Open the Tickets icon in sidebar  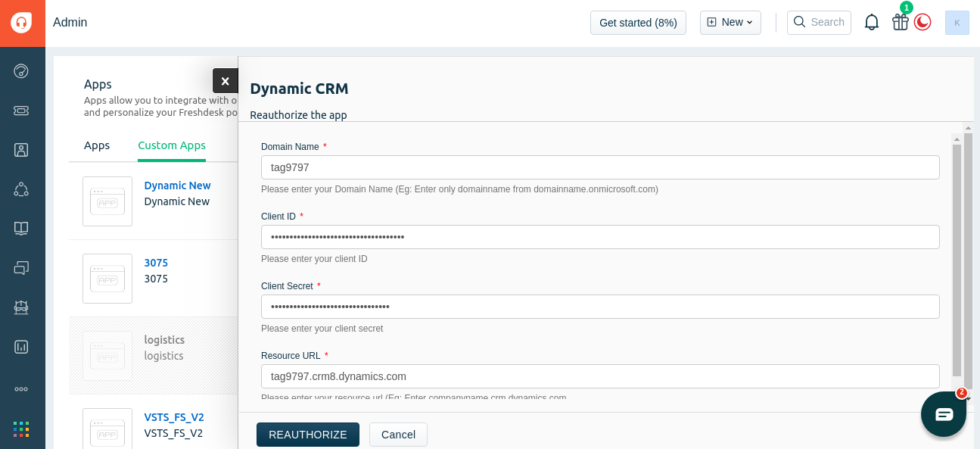pos(21,111)
